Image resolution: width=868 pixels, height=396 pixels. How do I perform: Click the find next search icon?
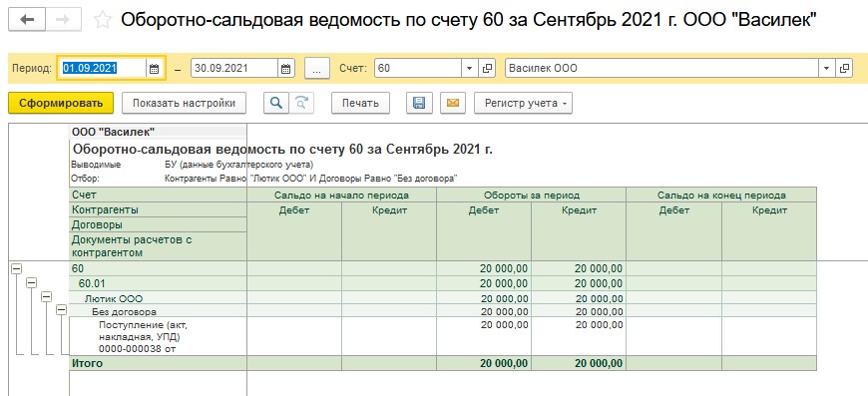pyautogui.click(x=301, y=103)
